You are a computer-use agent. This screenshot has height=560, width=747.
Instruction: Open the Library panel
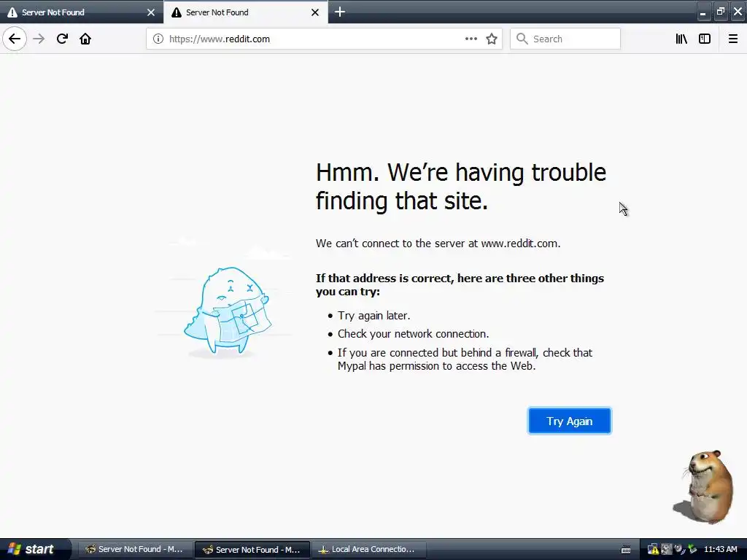pos(681,39)
